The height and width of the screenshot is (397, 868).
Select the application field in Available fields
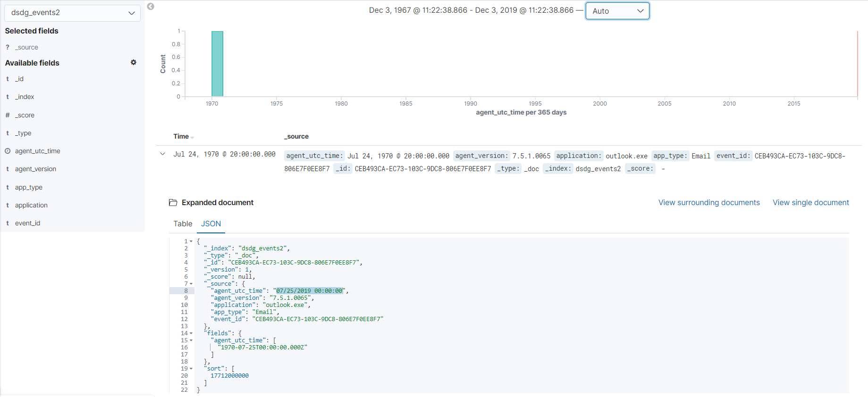point(31,205)
